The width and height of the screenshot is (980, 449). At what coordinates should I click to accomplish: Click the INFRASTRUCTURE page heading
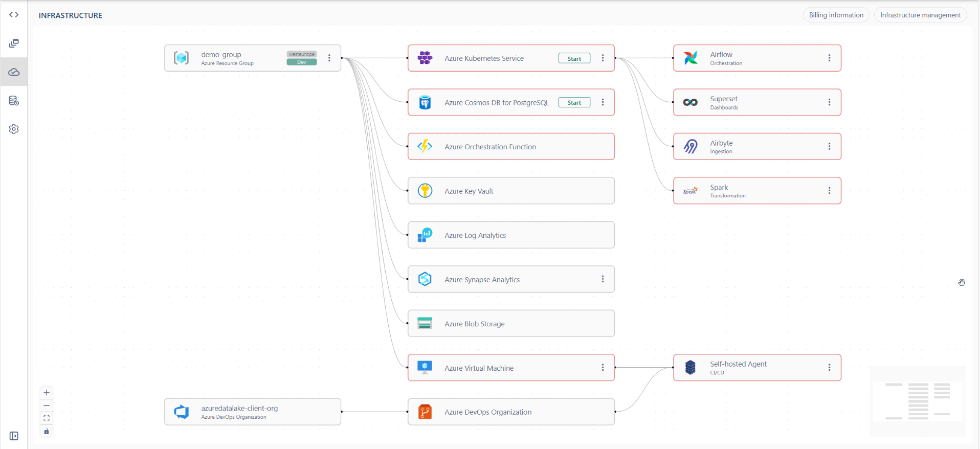point(71,15)
